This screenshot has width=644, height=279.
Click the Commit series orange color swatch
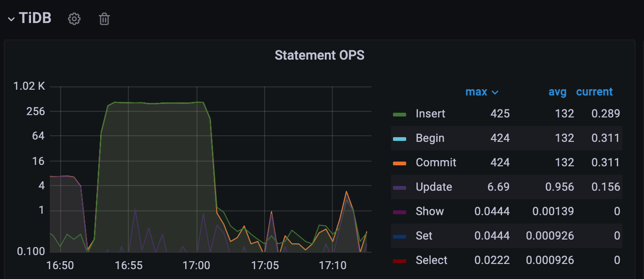[x=399, y=163]
